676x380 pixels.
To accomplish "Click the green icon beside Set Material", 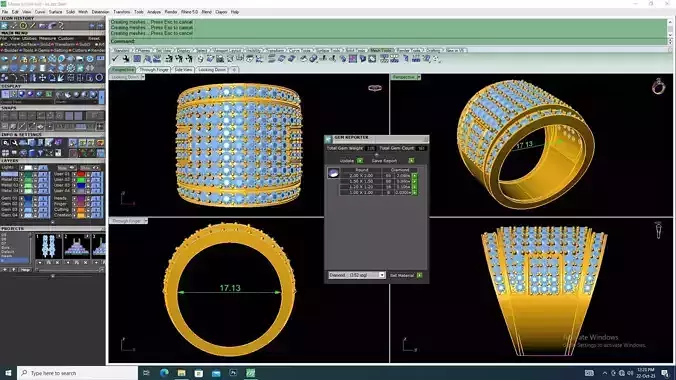I will pyautogui.click(x=419, y=275).
